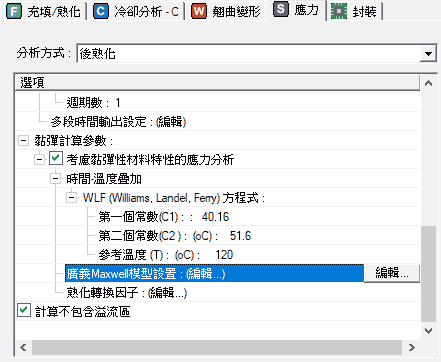This screenshot has width=441, height=362.
Task: Select the 應力 tab
Action: 297,10
